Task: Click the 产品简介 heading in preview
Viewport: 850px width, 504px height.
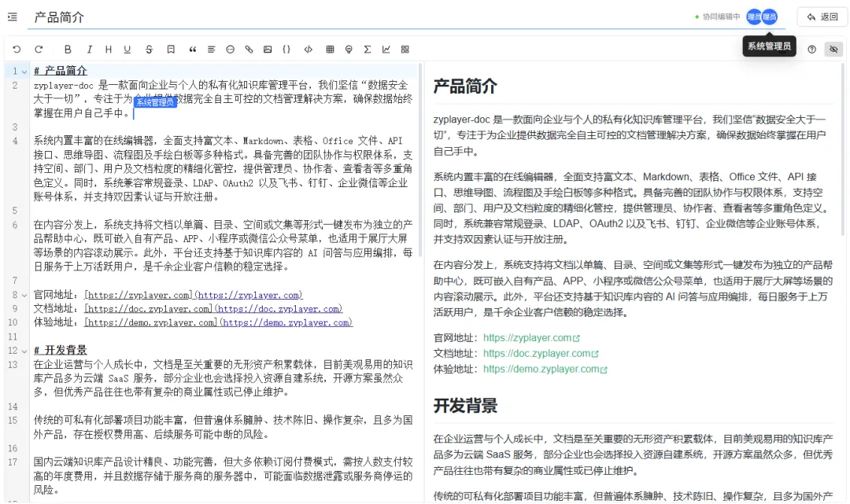Action: pos(465,86)
